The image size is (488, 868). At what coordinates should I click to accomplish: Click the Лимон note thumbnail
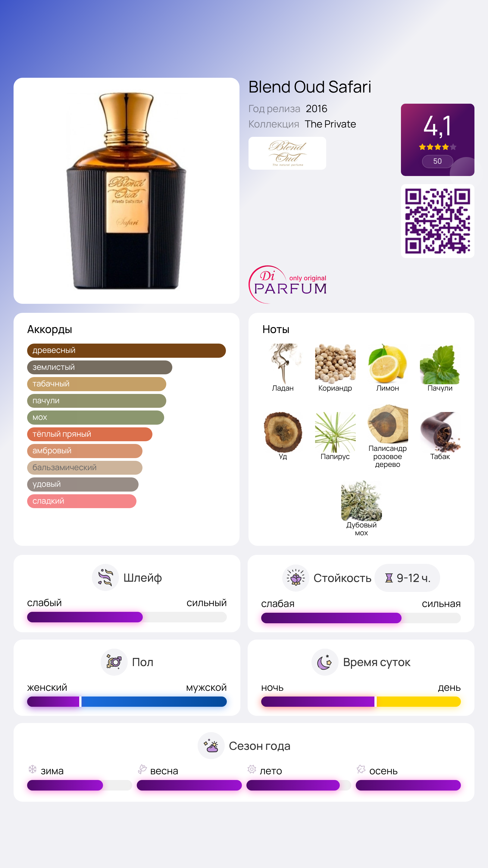pos(387,364)
